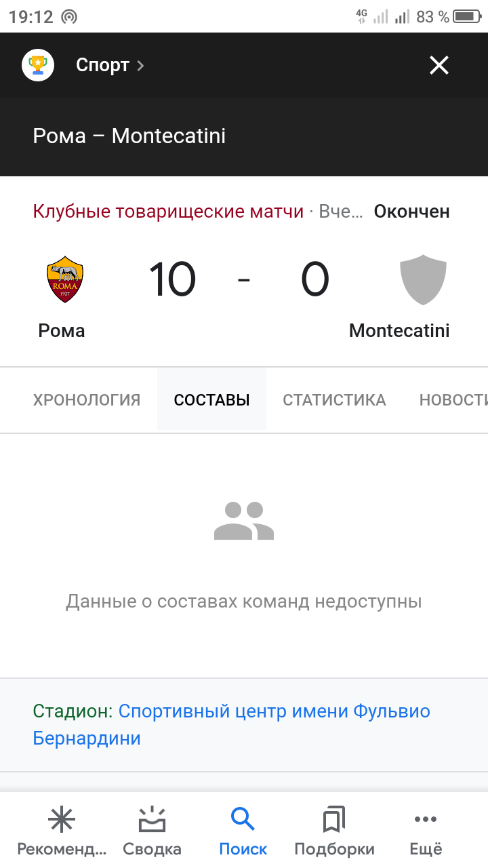
Task: Open the Фульвио Бернардини stadium link
Action: pyautogui.click(x=231, y=724)
